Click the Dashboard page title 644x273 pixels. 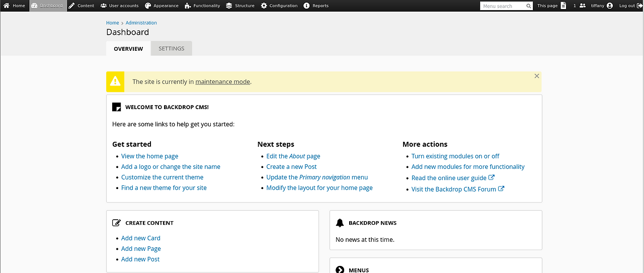pyautogui.click(x=128, y=32)
